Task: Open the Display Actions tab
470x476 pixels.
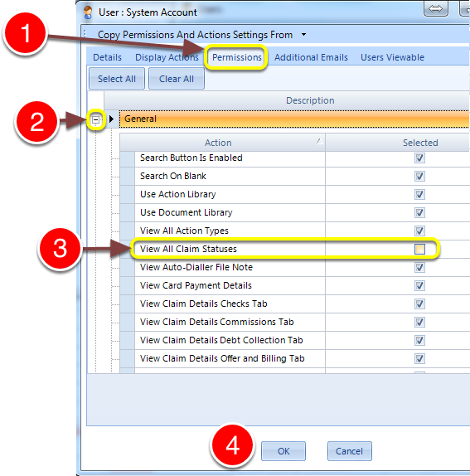Action: pos(167,57)
